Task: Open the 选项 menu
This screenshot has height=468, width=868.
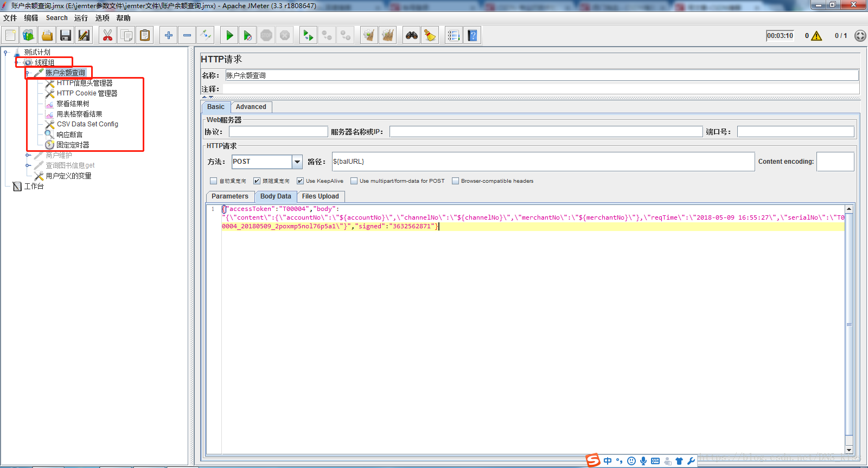Action: [x=102, y=18]
